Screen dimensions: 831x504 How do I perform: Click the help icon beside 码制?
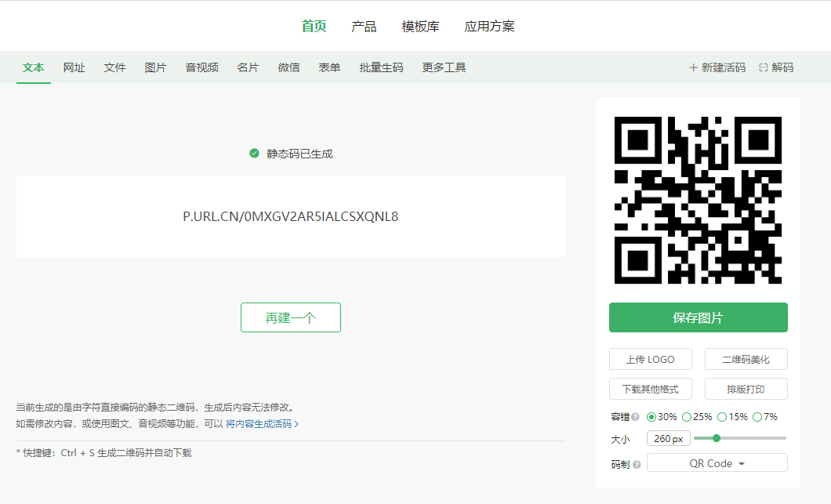(x=637, y=465)
